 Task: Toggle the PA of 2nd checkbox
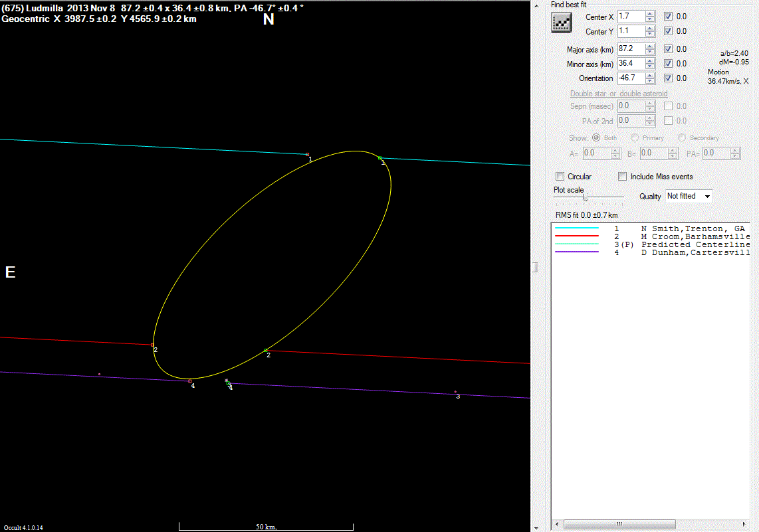[668, 120]
